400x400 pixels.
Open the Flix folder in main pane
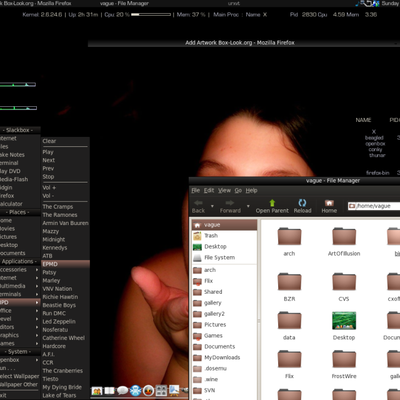[289, 359]
